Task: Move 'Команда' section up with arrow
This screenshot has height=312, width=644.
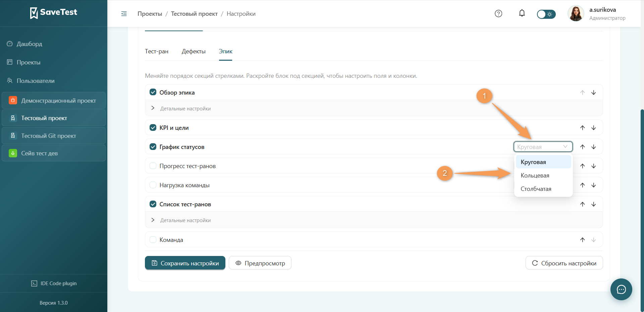Action: 583,240
